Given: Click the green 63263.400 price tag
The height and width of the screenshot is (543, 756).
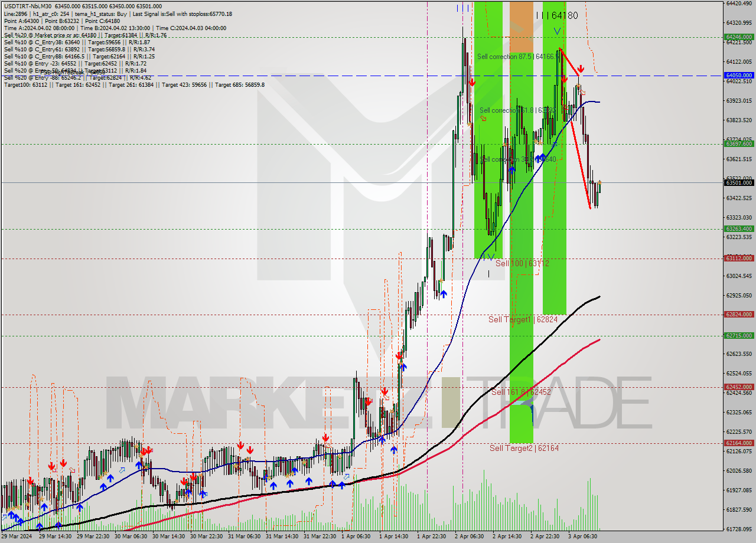Looking at the screenshot, I should (738, 228).
